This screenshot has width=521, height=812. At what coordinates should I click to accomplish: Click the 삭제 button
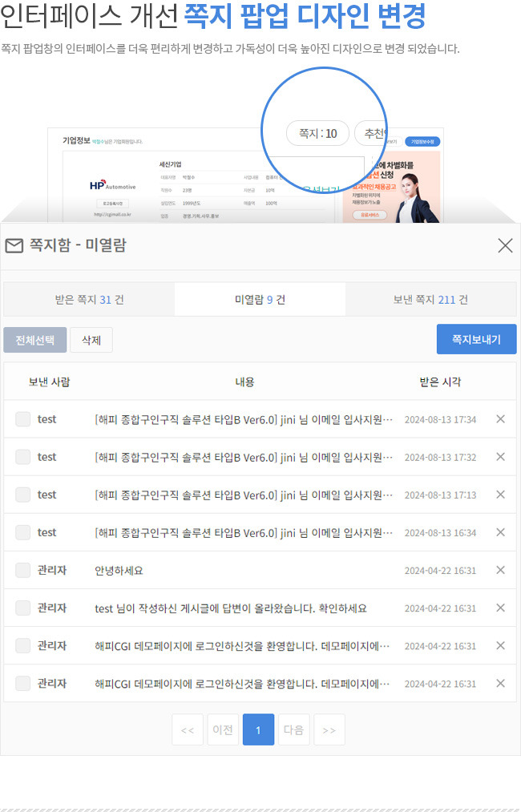tap(91, 340)
